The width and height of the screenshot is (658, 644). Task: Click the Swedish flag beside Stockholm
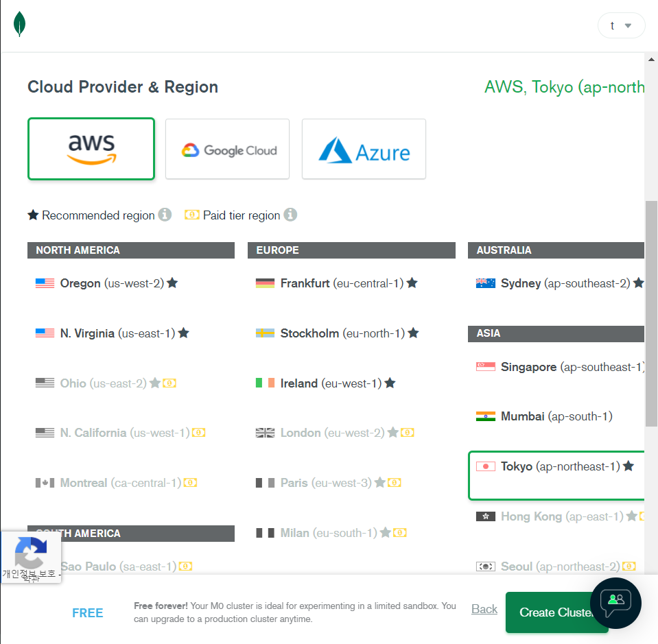266,333
